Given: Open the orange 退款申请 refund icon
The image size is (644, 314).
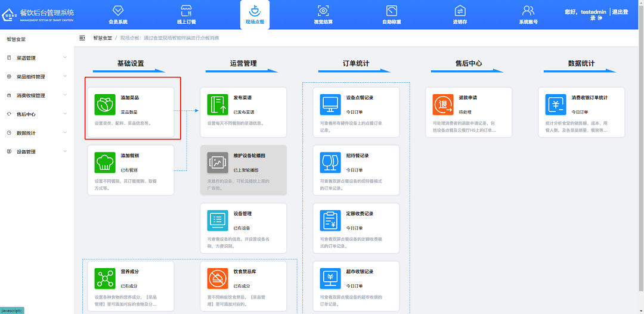Looking at the screenshot, I should [443, 104].
